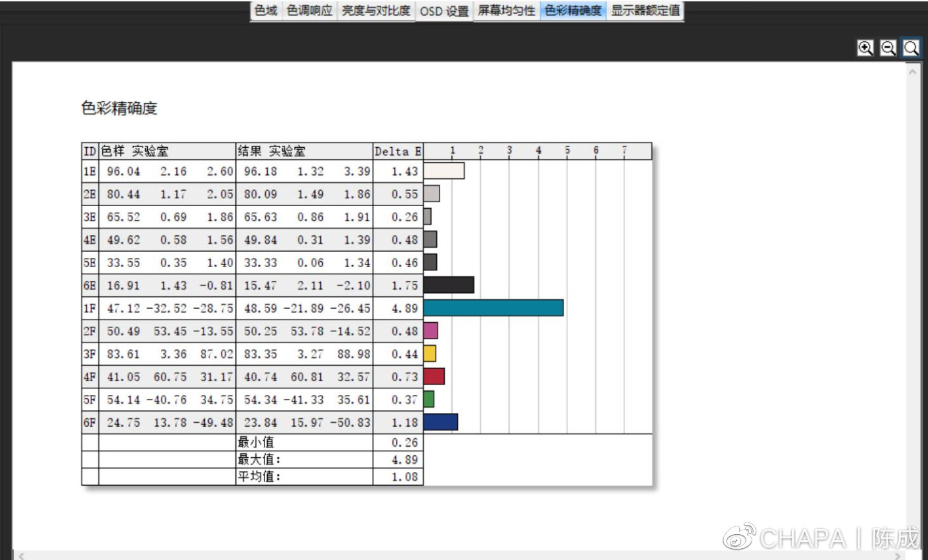Click the 6F row ID cell
This screenshot has height=560, width=928.
90,423
